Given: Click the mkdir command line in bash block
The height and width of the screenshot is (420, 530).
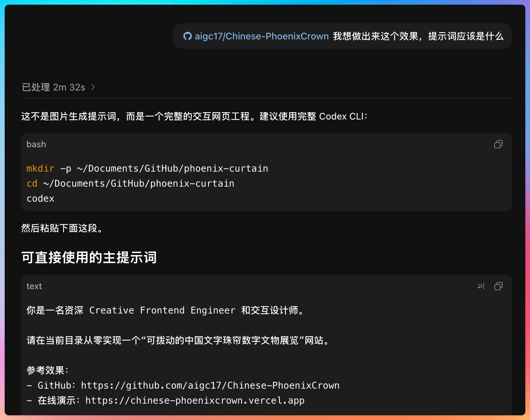Looking at the screenshot, I should tap(147, 168).
